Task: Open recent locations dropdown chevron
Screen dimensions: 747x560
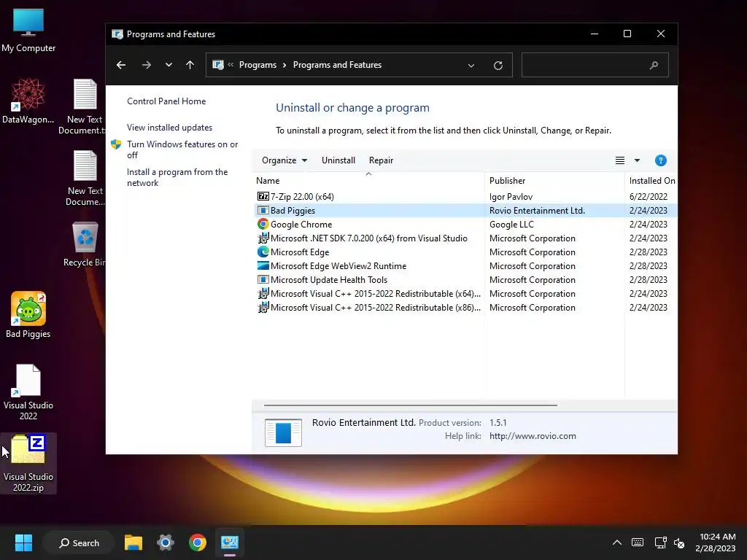Action: [x=169, y=65]
